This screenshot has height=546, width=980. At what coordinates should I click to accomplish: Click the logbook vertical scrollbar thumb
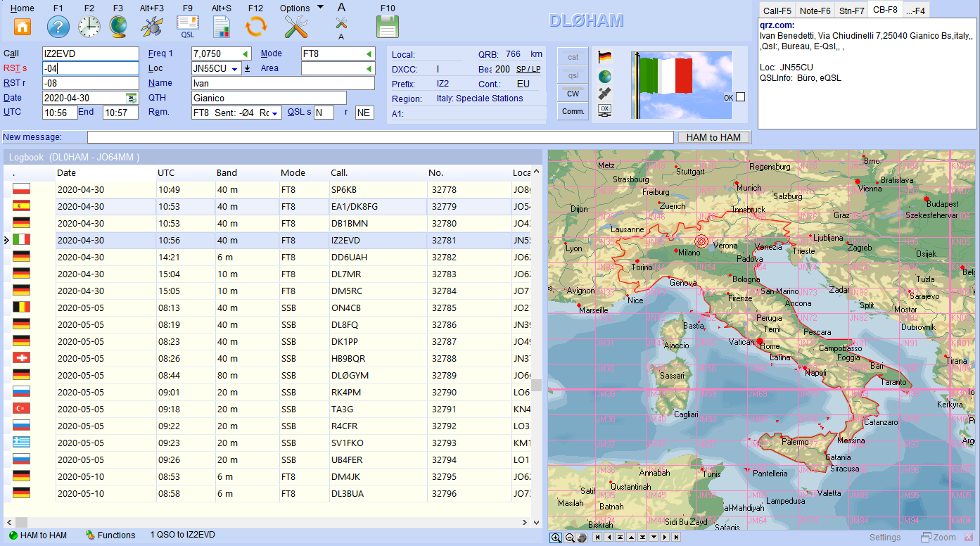537,385
